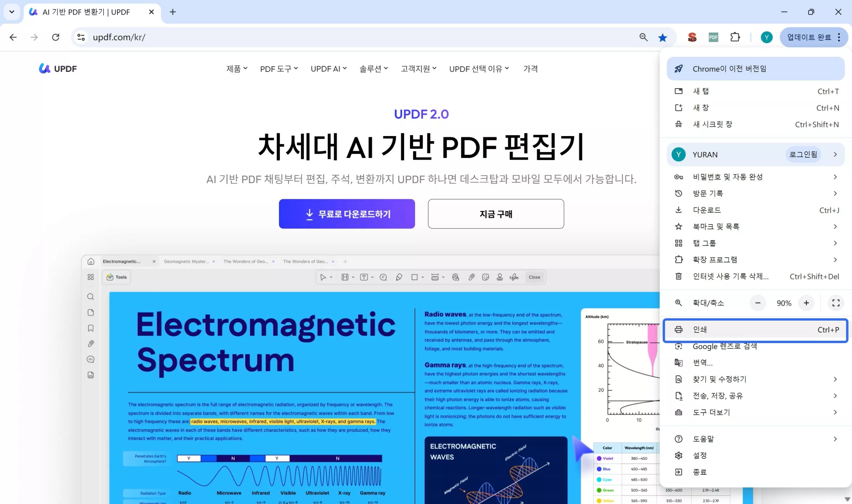Click the 무료로 다운로드하기 button

pyautogui.click(x=347, y=214)
